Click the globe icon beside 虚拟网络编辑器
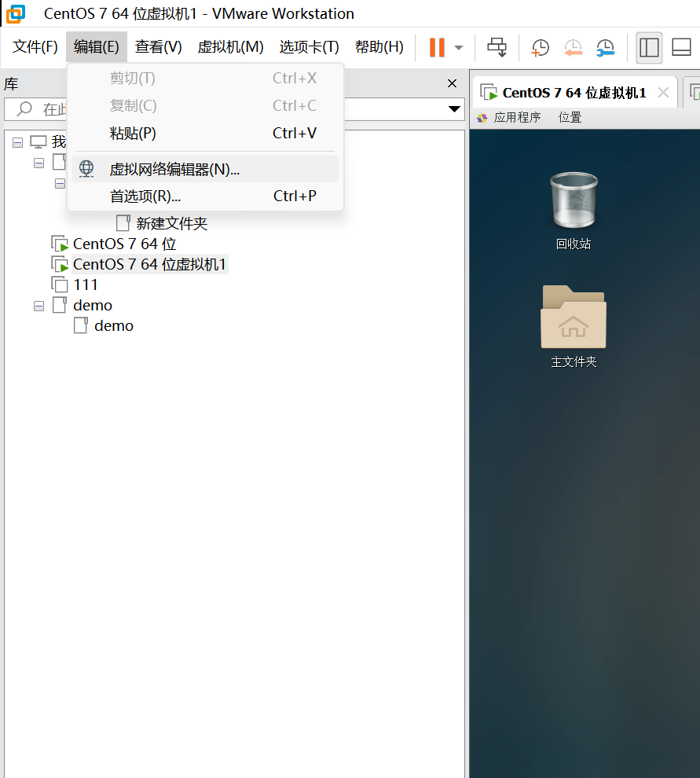This screenshot has height=778, width=700. pyautogui.click(x=86, y=169)
